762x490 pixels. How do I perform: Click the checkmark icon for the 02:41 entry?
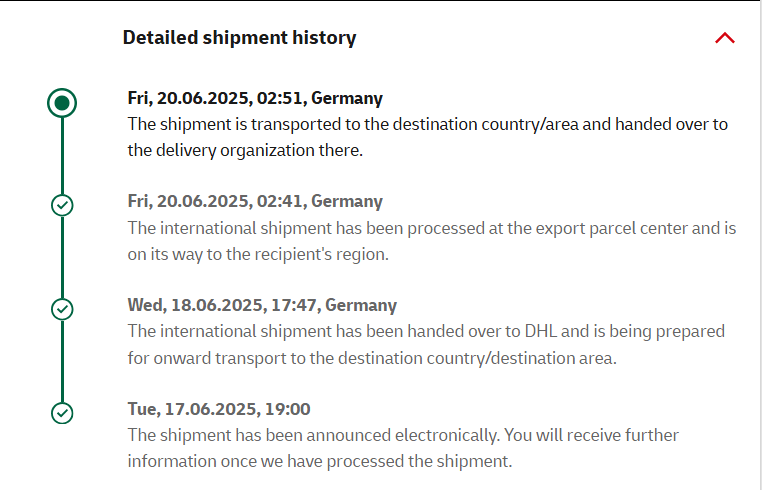62,205
